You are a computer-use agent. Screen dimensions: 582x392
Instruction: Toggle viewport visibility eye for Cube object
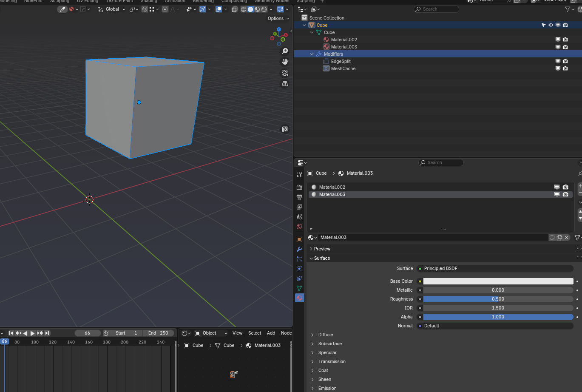tap(551, 25)
